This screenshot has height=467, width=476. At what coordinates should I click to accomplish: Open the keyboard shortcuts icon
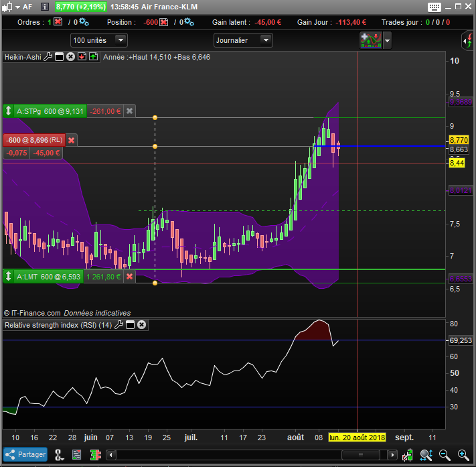coord(434,7)
